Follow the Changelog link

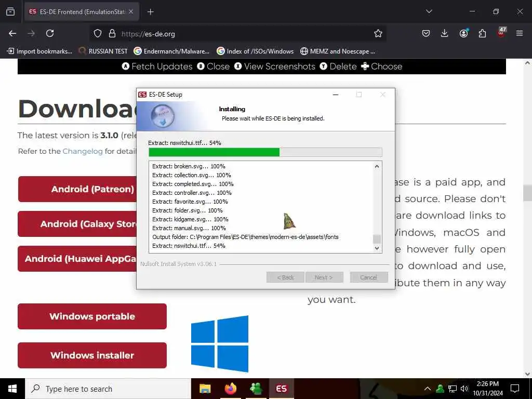(83, 151)
